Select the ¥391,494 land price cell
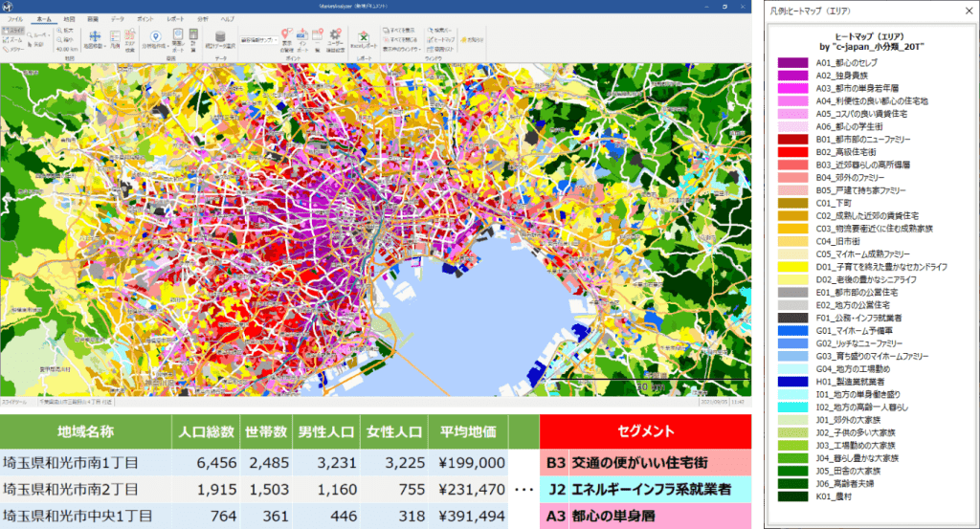This screenshot has width=980, height=529. 468,517
